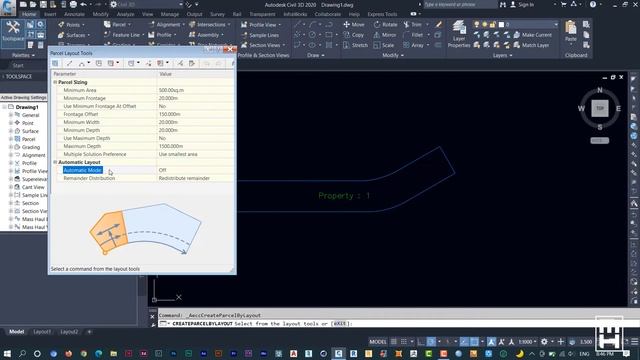Switch to the Start drawing tab
Image resolution: width=640 pixels, height=360 pixels.
coord(18,65)
